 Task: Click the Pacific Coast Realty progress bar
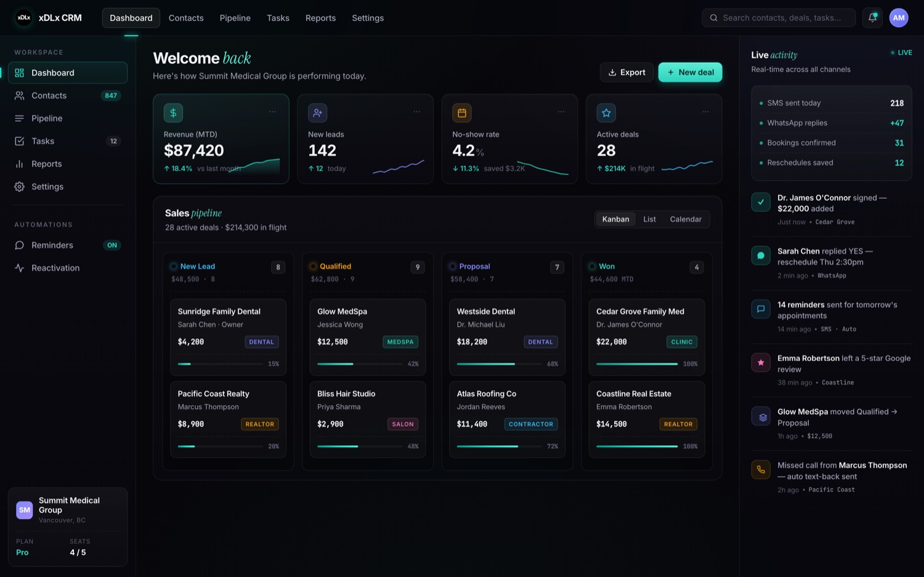click(221, 446)
